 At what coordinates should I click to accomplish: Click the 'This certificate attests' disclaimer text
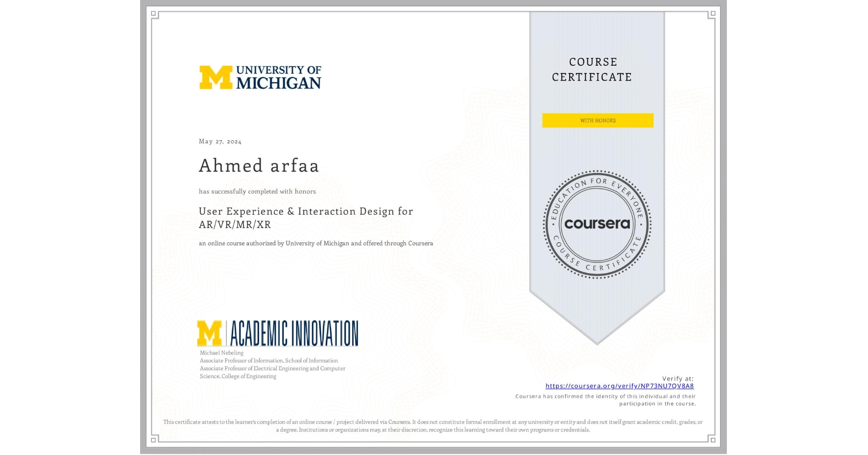pyautogui.click(x=433, y=426)
